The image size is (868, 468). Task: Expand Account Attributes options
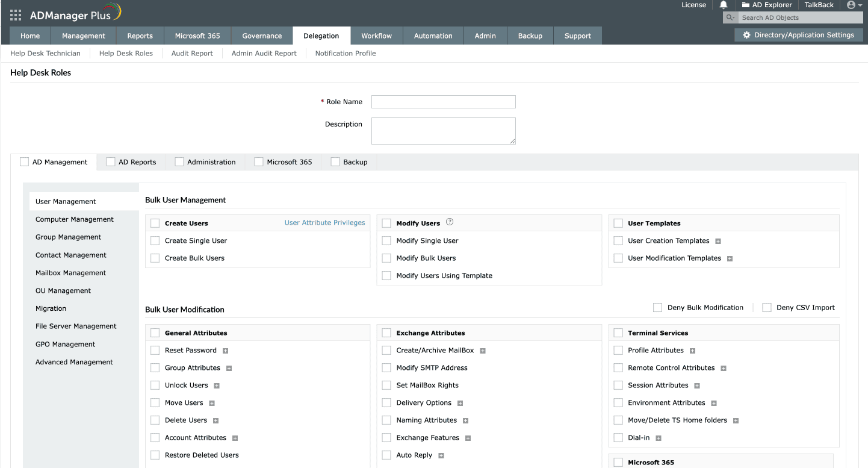click(x=235, y=438)
